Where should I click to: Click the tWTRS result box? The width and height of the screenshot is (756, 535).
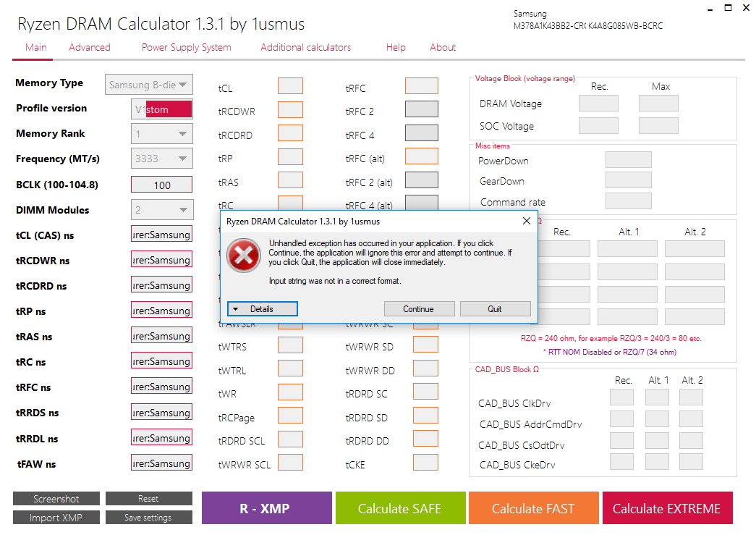pyautogui.click(x=290, y=345)
